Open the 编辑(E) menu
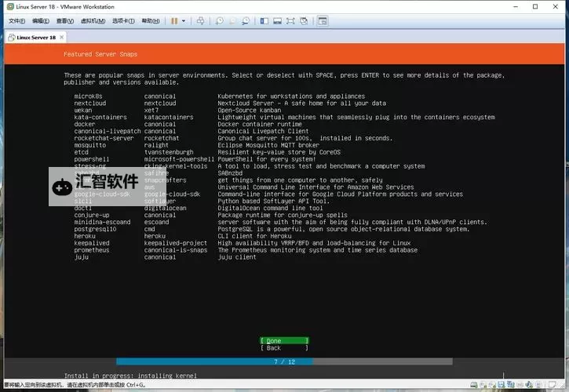This screenshot has width=569, height=392. tap(41, 21)
